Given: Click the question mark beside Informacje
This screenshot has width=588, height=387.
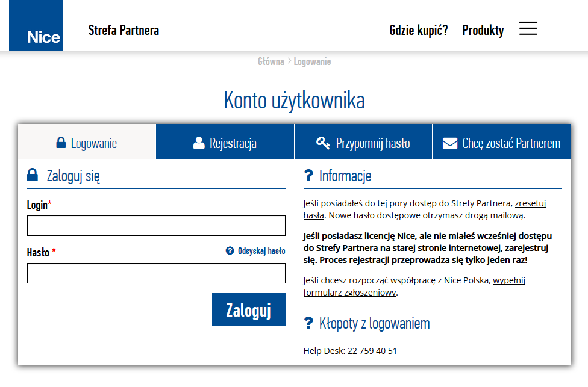Looking at the screenshot, I should coord(308,175).
